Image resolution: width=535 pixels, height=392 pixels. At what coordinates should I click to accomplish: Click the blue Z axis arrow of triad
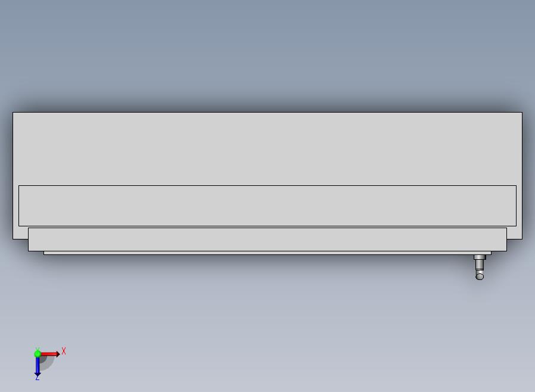(x=38, y=366)
